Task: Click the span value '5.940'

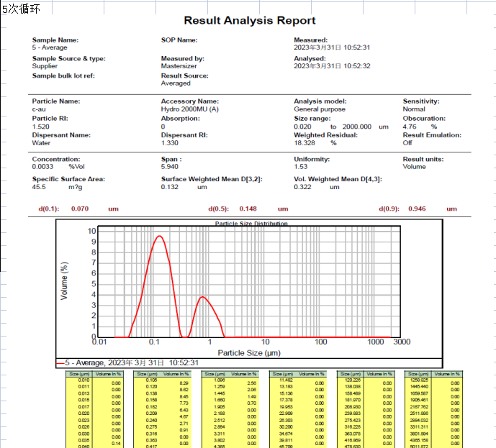Action: click(170, 167)
